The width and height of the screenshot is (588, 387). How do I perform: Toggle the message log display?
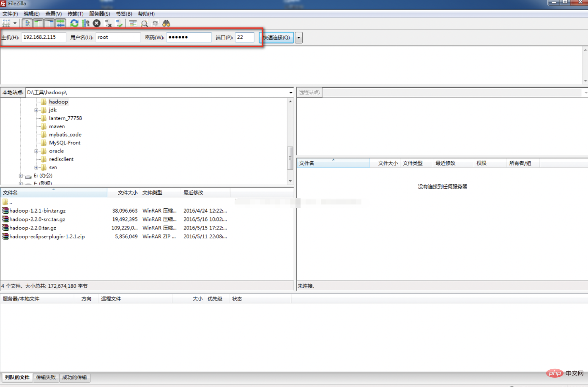pyautogui.click(x=27, y=23)
